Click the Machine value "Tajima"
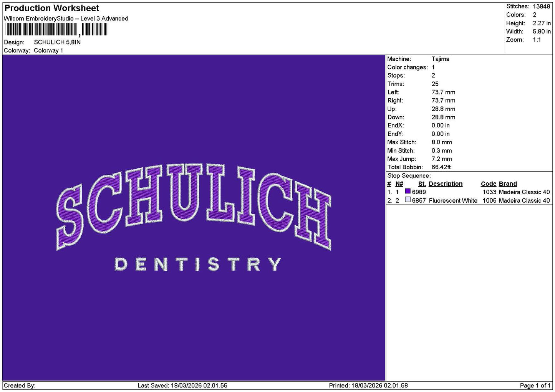The image size is (555, 392). coord(441,59)
